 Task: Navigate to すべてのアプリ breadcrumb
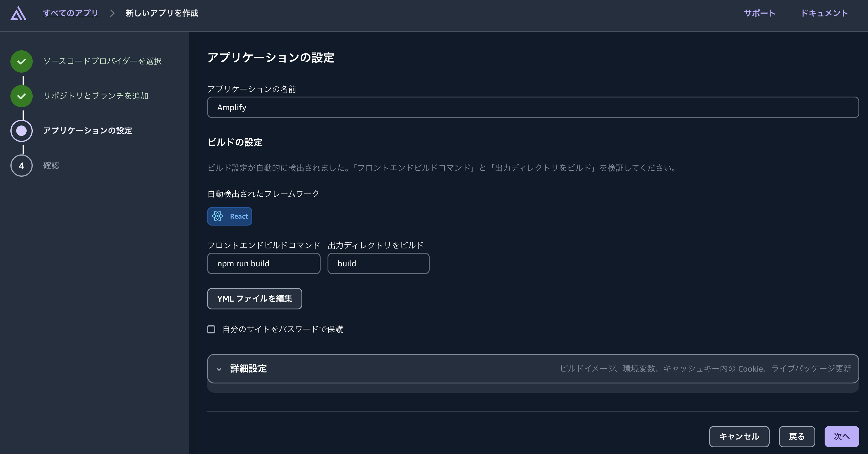(71, 13)
